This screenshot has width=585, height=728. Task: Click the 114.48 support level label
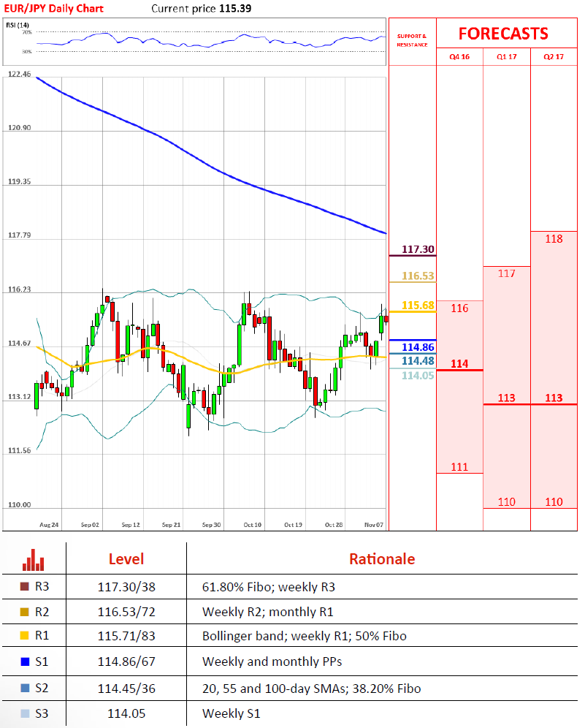click(418, 361)
